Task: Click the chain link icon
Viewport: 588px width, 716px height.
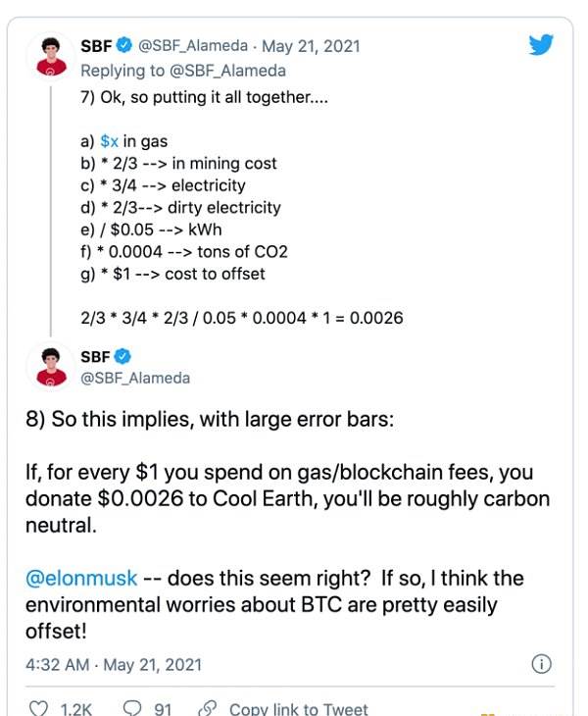Action: [x=208, y=708]
